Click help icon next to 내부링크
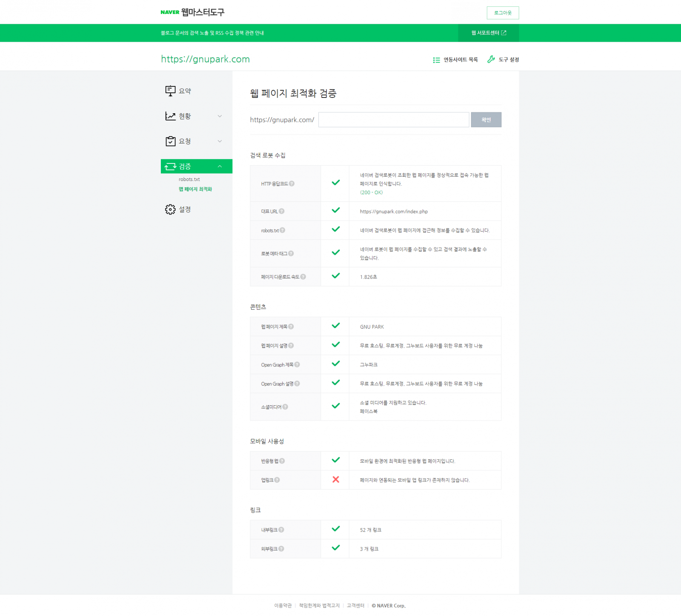Image resolution: width=681 pixels, height=616 pixels. [281, 530]
